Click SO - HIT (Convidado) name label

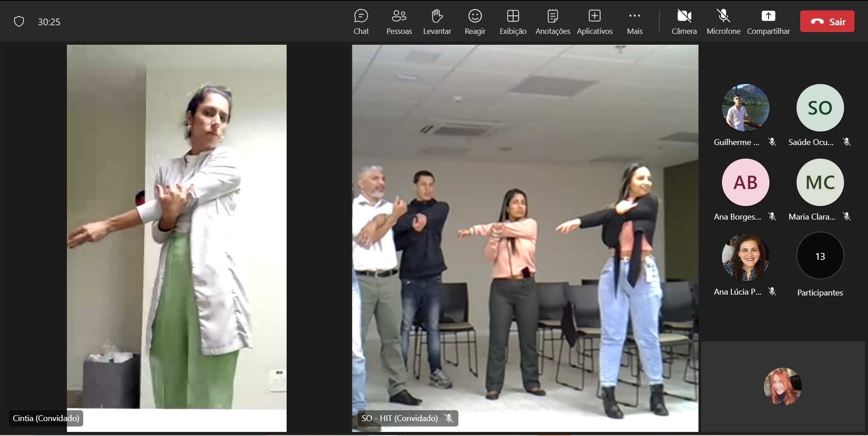[400, 418]
